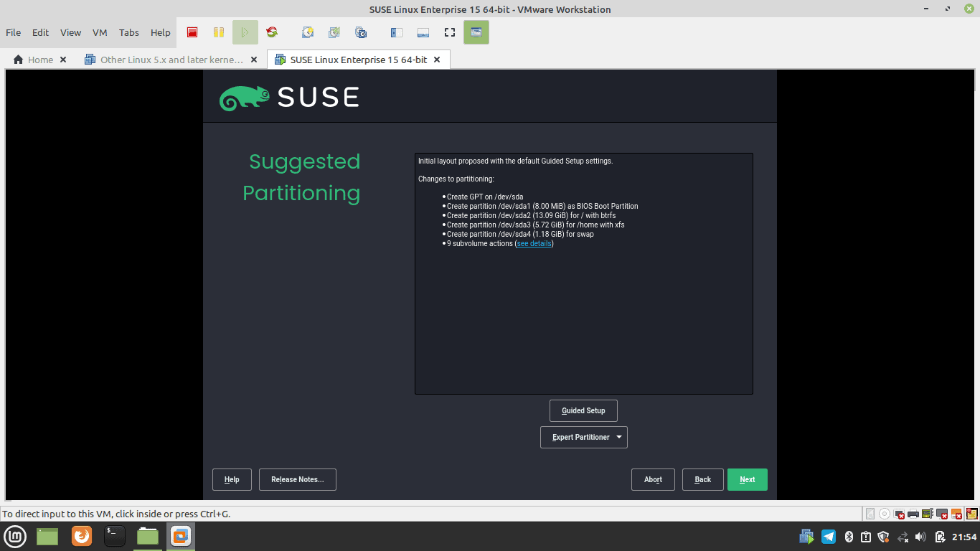Close the Other Linux 5.x tab
This screenshot has height=551, width=980.
point(254,60)
